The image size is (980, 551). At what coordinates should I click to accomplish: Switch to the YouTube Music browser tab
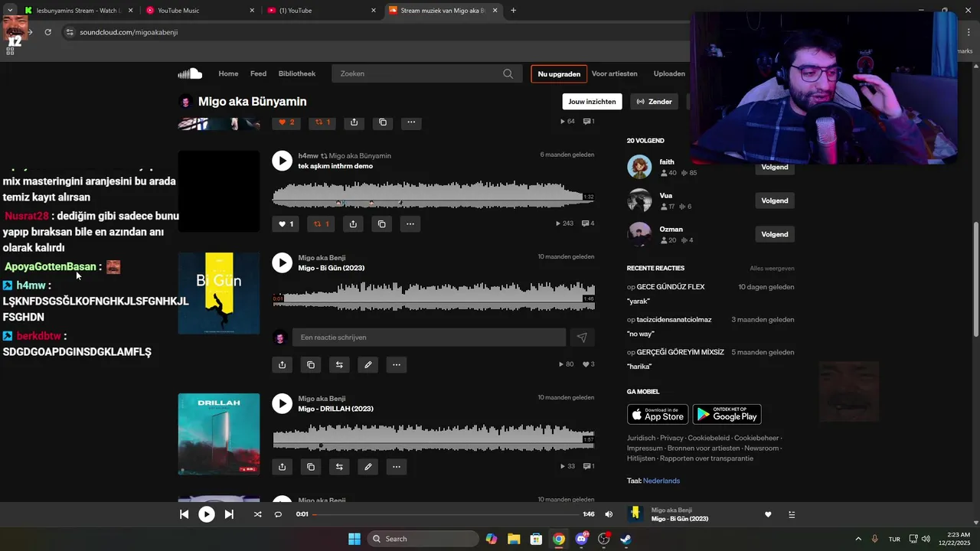tap(199, 11)
